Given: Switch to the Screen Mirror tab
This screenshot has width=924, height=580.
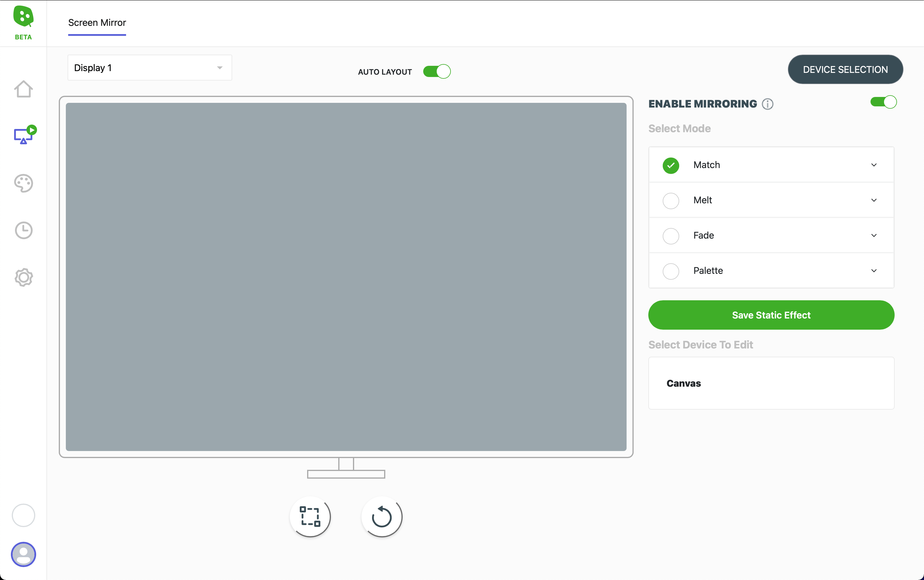Looking at the screenshot, I should [x=97, y=23].
